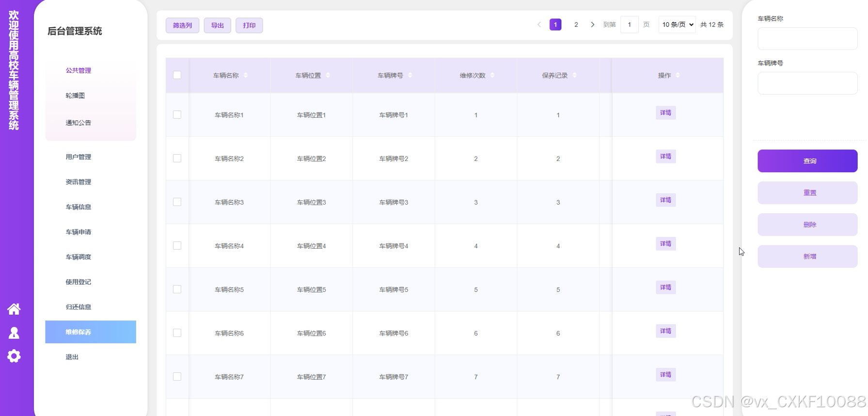This screenshot has height=416, width=868.
Task: Go to next page arrow
Action: 592,25
